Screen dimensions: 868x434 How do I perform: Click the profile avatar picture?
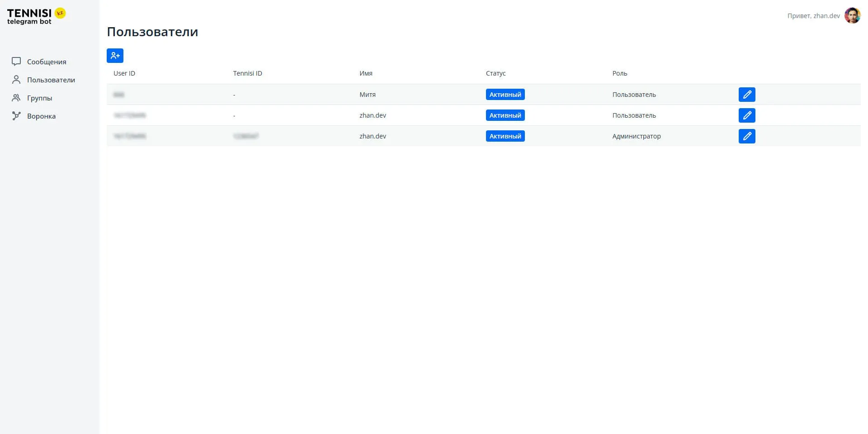point(852,16)
